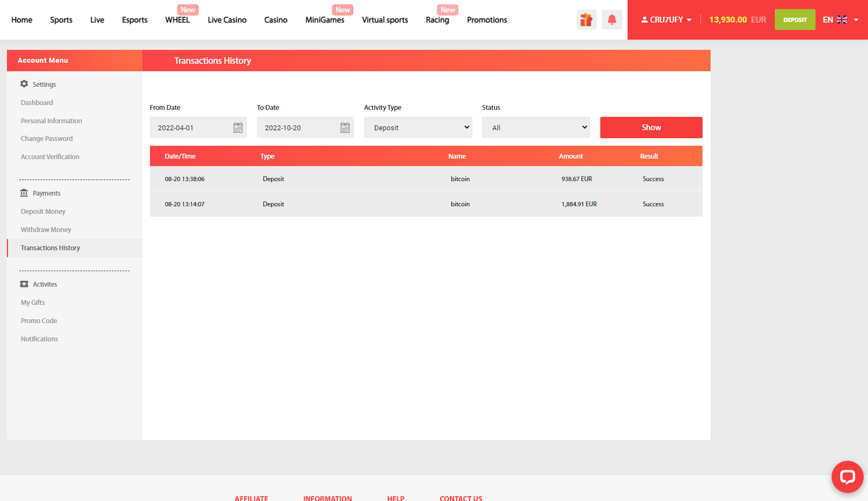The height and width of the screenshot is (501, 868).
Task: Click the green DEPOSIT button
Action: (795, 20)
